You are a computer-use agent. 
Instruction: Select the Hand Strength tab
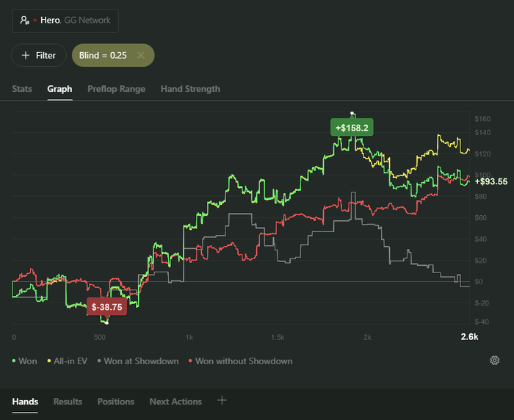click(x=190, y=89)
